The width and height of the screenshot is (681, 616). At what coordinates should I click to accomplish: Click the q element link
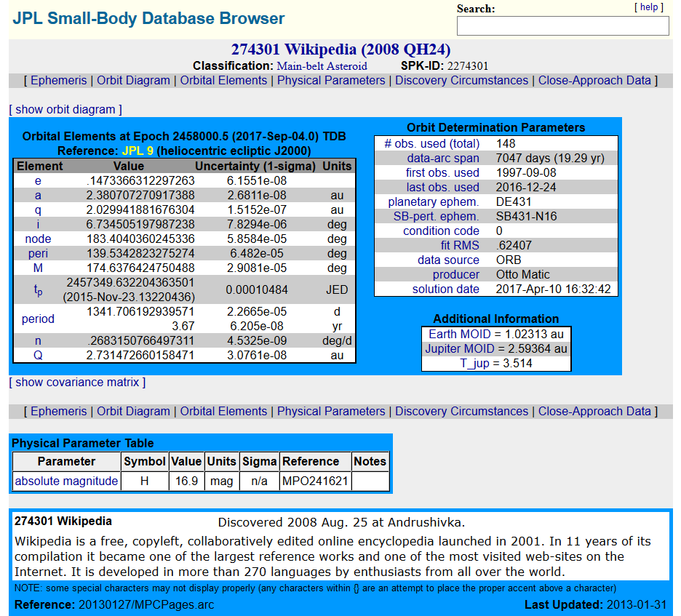click(38, 210)
